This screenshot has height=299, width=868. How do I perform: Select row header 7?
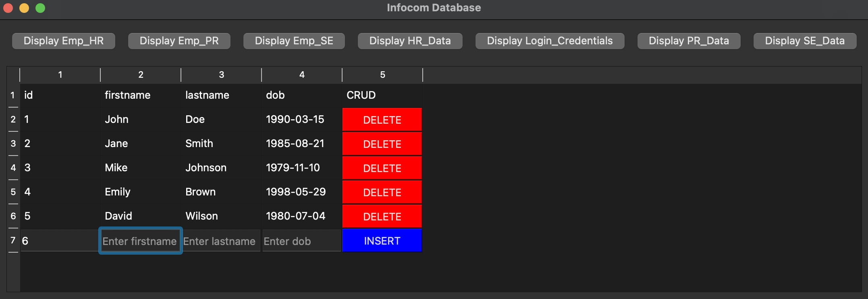13,241
